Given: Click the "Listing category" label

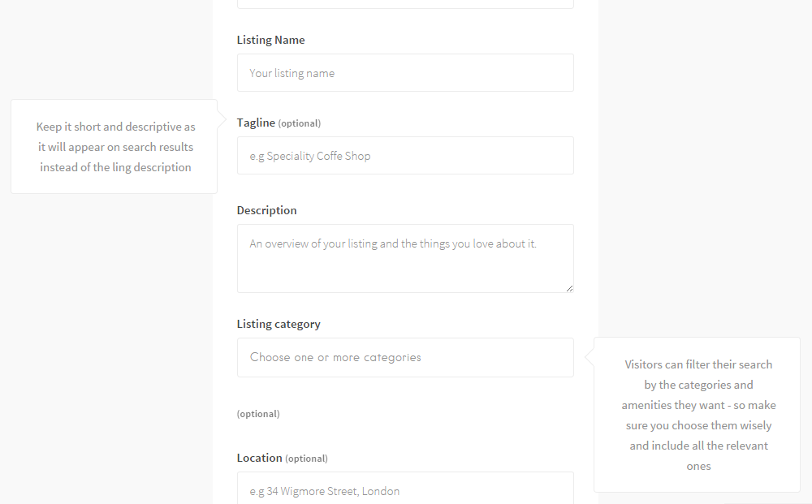Looking at the screenshot, I should 279,324.
